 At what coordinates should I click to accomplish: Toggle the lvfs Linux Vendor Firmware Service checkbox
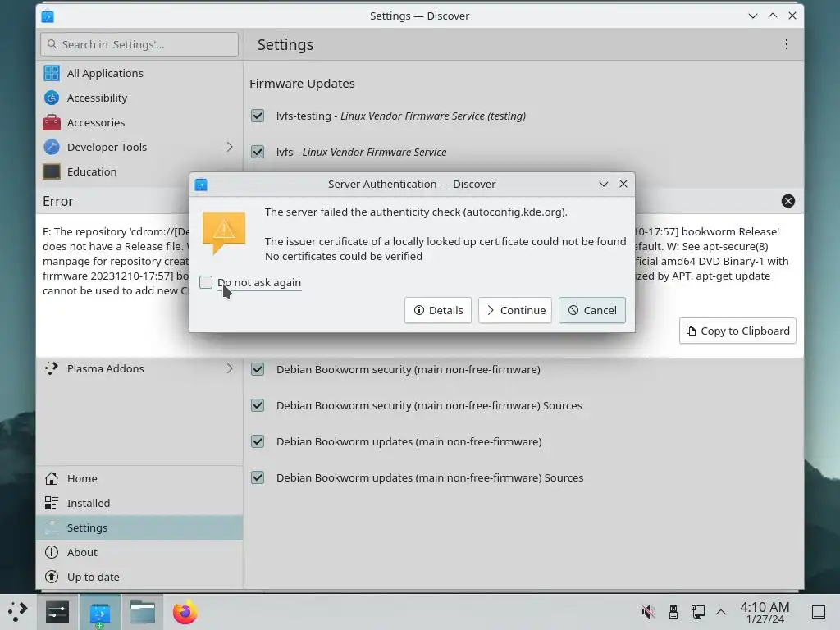(x=258, y=152)
